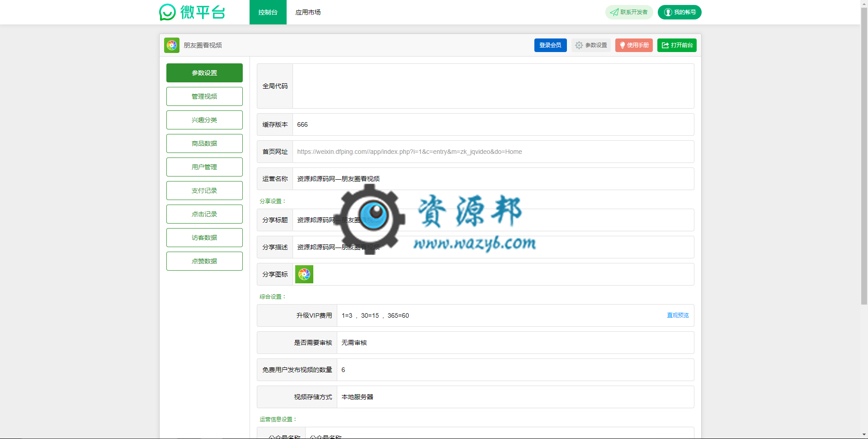Open the 控制台 tab

click(268, 12)
